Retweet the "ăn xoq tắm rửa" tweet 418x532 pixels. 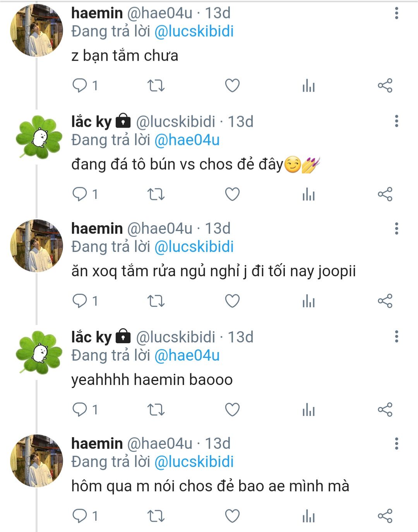tap(156, 301)
